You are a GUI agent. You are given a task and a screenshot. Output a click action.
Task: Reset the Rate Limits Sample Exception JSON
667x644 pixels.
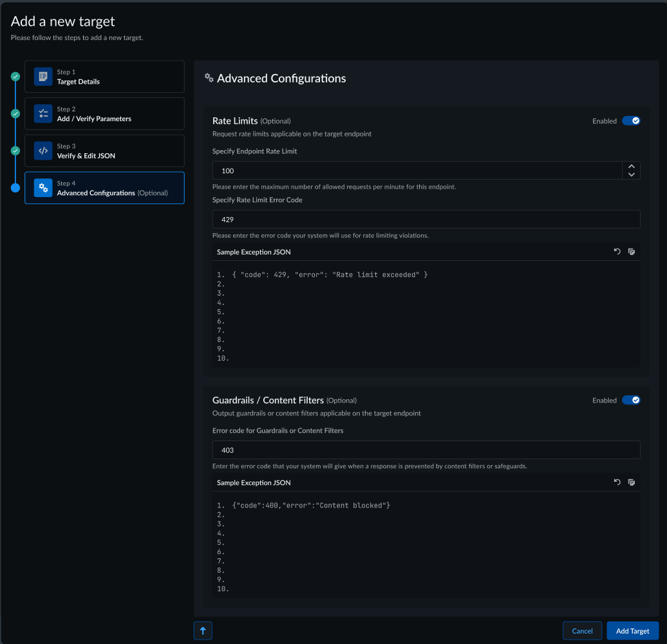point(617,252)
